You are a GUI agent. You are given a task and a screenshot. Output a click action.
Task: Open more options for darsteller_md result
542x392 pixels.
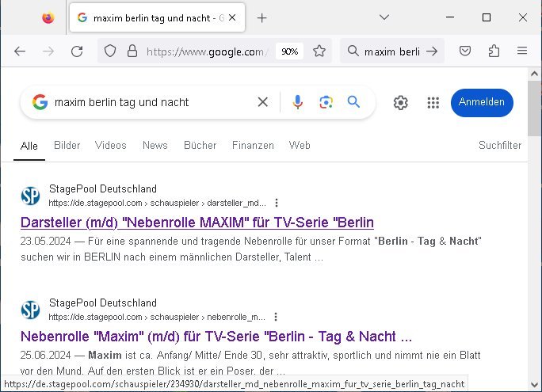[277, 203]
